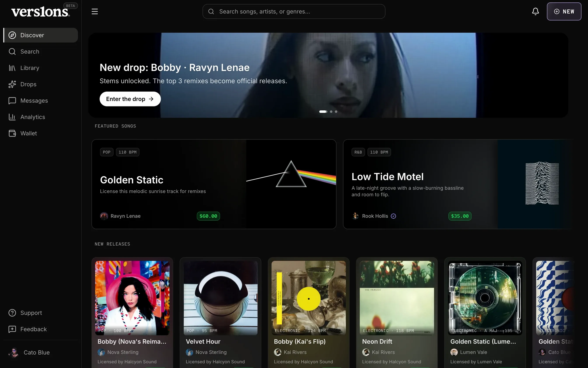This screenshot has height=368, width=588.
Task: Click Nova Sterling under Velvet Hour
Action: pyautogui.click(x=211, y=352)
